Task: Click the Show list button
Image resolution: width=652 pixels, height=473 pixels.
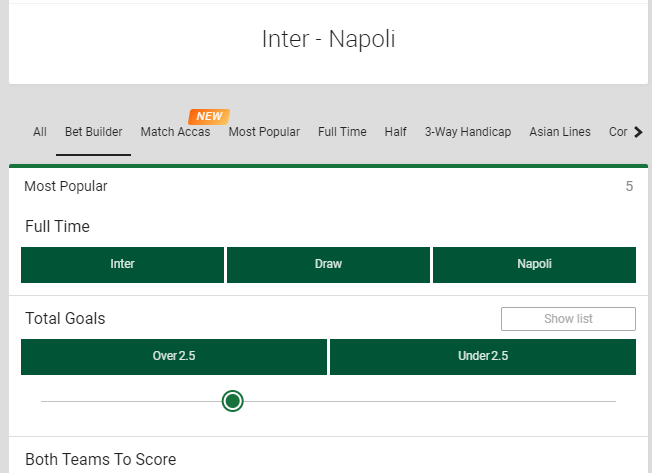Action: (568, 319)
